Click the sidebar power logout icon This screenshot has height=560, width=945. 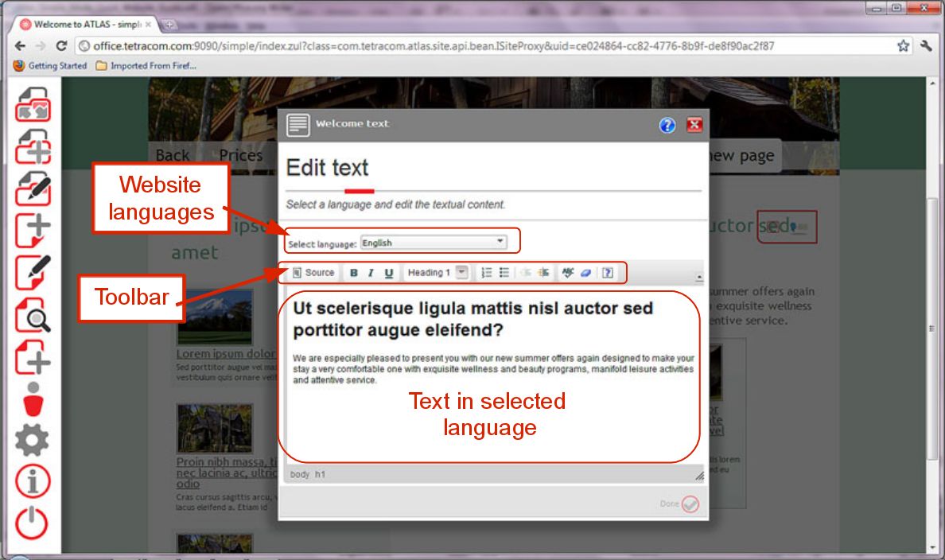coord(33,523)
